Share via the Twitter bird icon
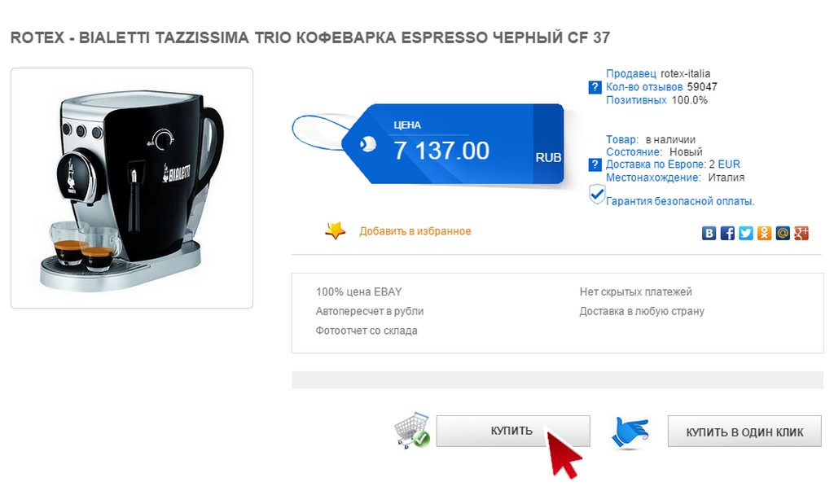The width and height of the screenshot is (834, 504). [746, 234]
